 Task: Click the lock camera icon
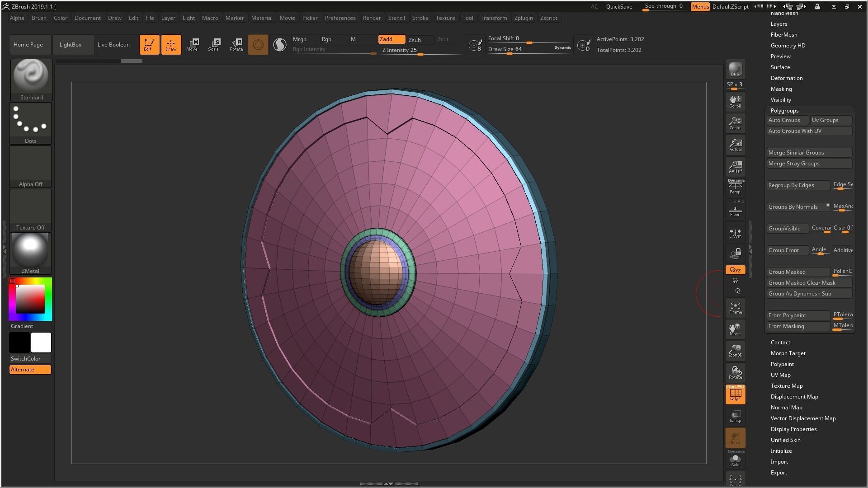click(735, 253)
